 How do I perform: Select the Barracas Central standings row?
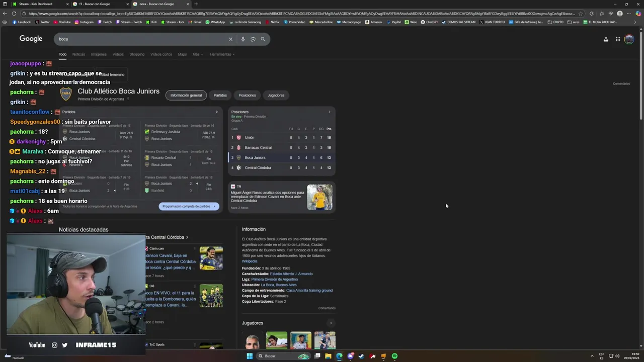click(x=282, y=147)
